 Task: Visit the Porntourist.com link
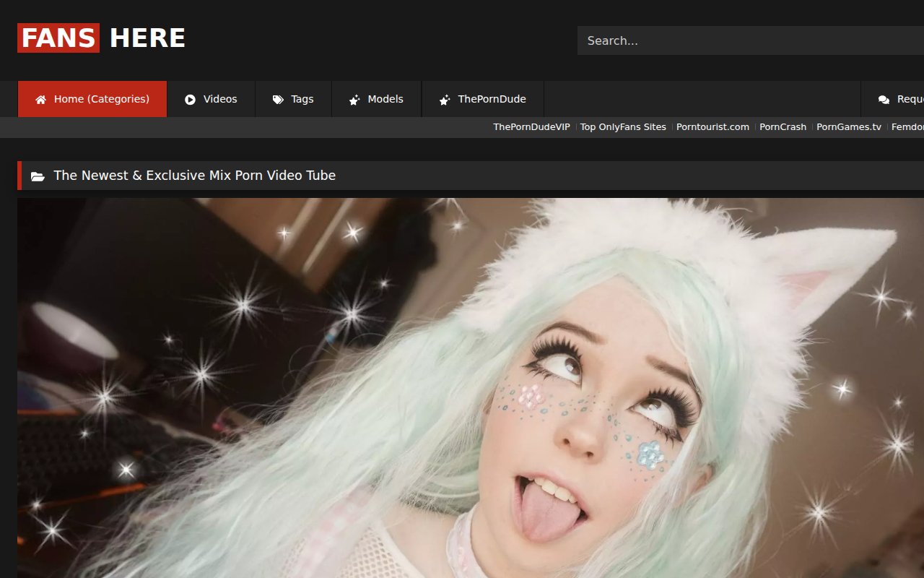(712, 126)
